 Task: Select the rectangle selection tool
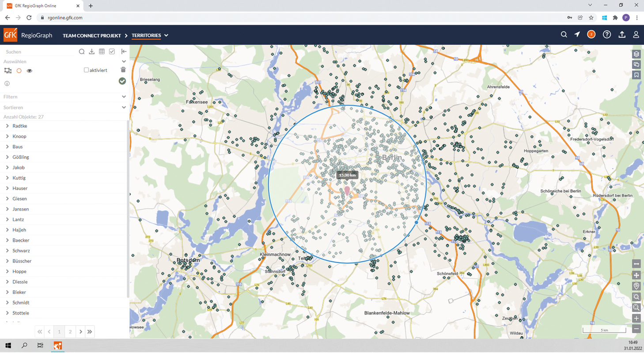(8, 70)
